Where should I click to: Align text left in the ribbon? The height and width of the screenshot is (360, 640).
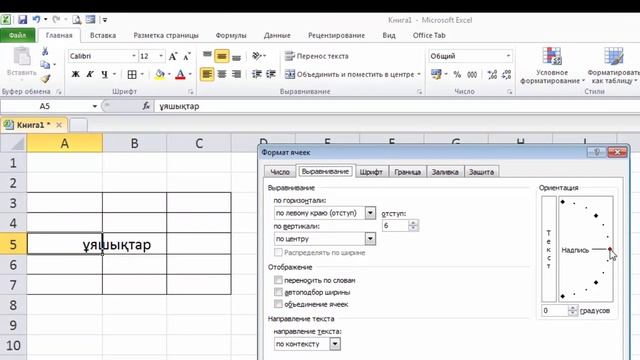click(207, 74)
